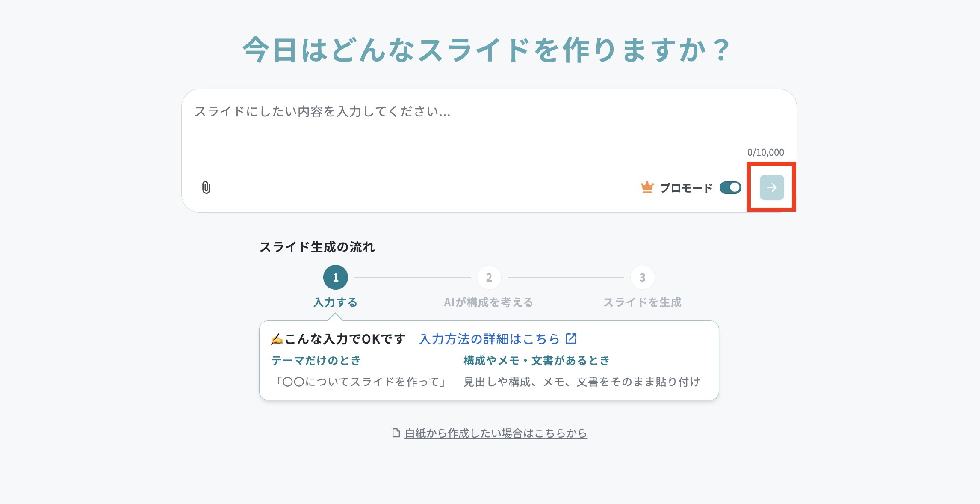Image resolution: width=980 pixels, height=504 pixels.
Task: Click the external link icon beside 入力方法の詳細
Action: click(x=571, y=338)
